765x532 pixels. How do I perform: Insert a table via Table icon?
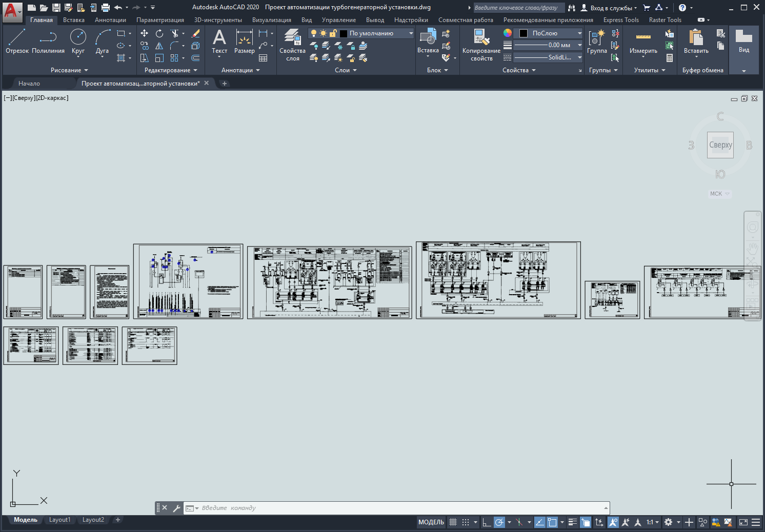(263, 58)
